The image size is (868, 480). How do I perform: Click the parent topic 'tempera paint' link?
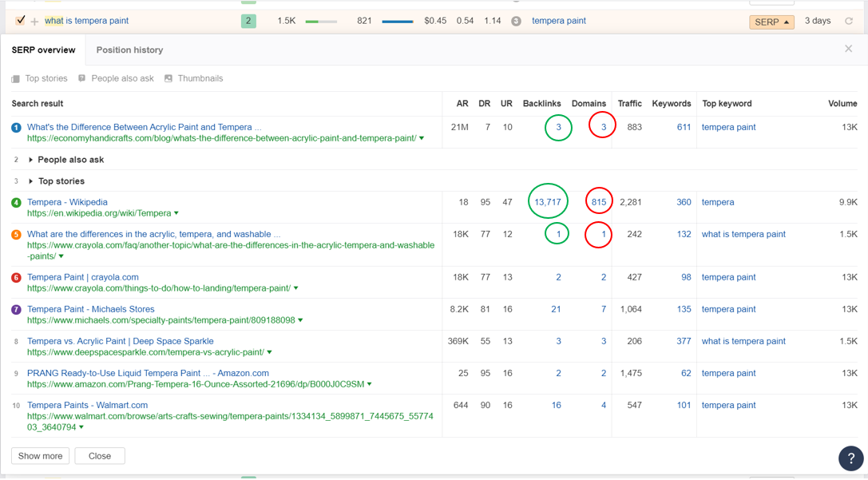[x=559, y=21]
